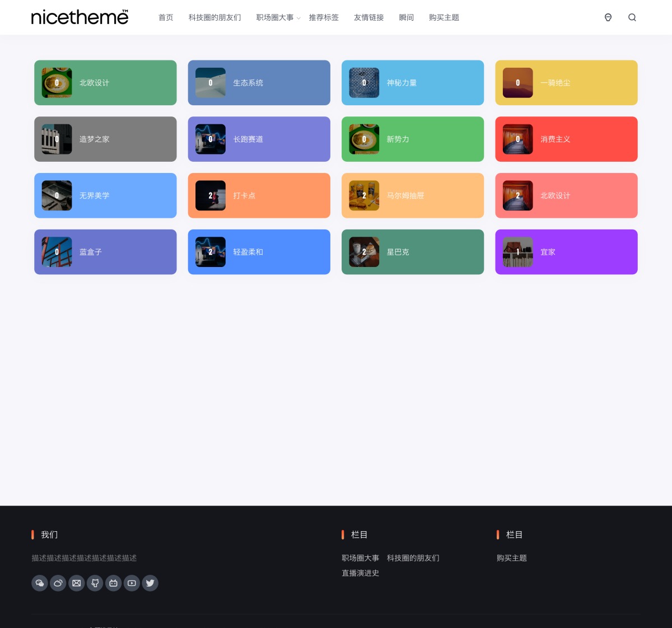Click the Bilibili icon in the footer
Image resolution: width=672 pixels, height=628 pixels.
tap(113, 583)
